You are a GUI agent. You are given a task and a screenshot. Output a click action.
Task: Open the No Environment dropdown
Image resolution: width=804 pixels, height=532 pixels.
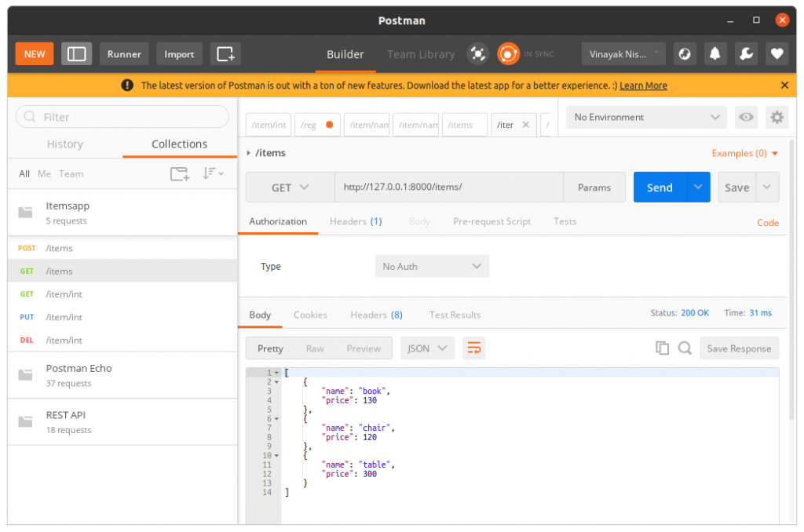tap(646, 117)
